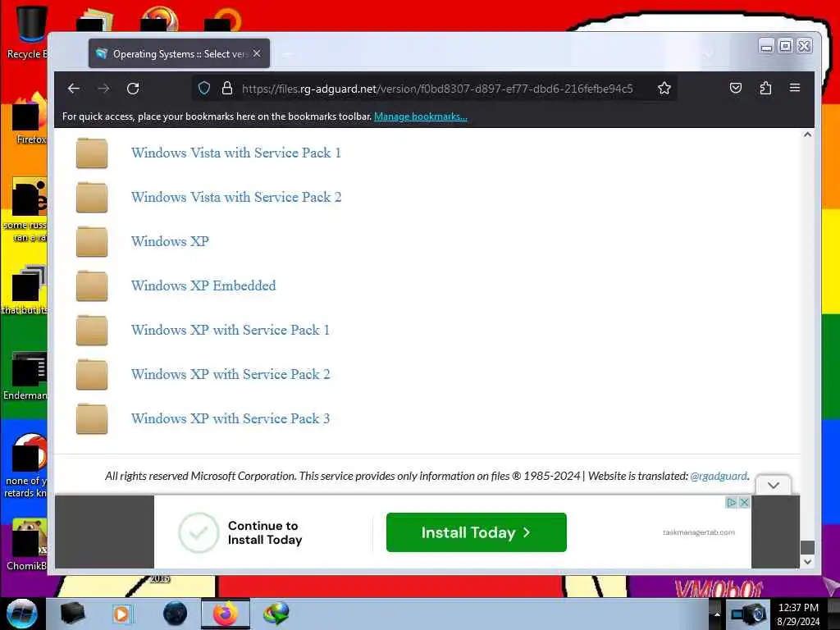Select the Operating Systems tab

(179, 53)
